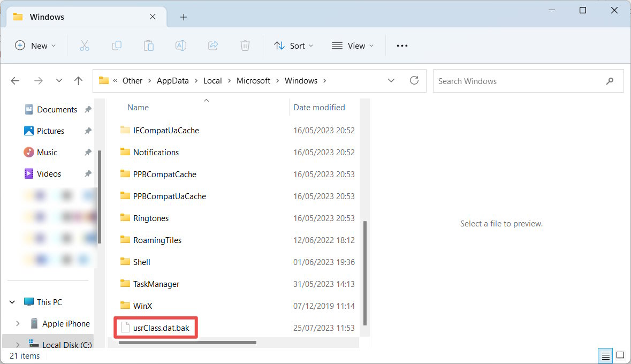Image resolution: width=631 pixels, height=364 pixels.
Task: Go up one folder level
Action: (x=79, y=81)
